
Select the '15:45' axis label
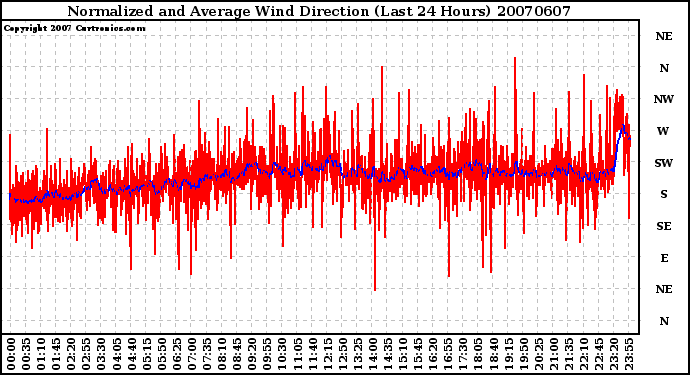pyautogui.click(x=417, y=354)
